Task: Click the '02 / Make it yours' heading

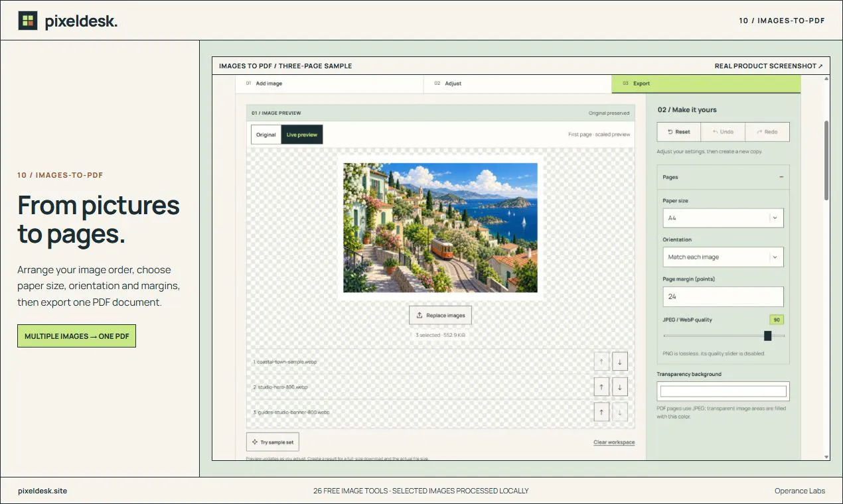Action: click(687, 109)
